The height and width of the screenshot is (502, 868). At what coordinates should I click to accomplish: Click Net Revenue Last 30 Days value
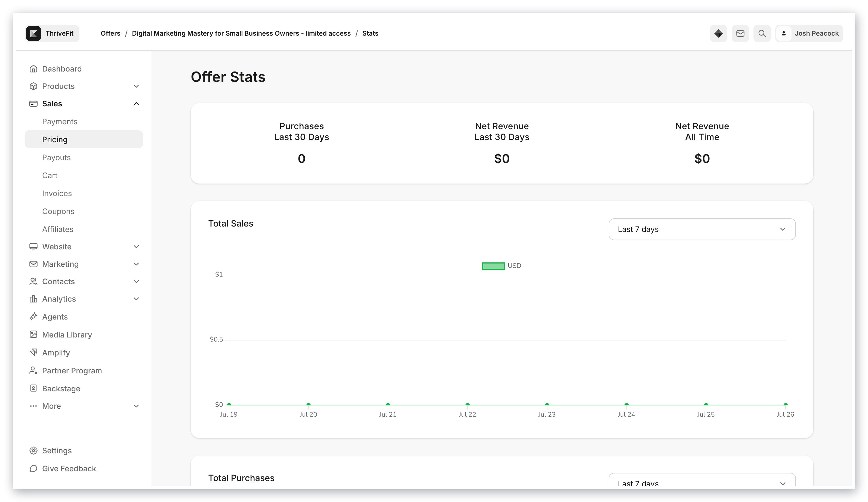pyautogui.click(x=502, y=159)
